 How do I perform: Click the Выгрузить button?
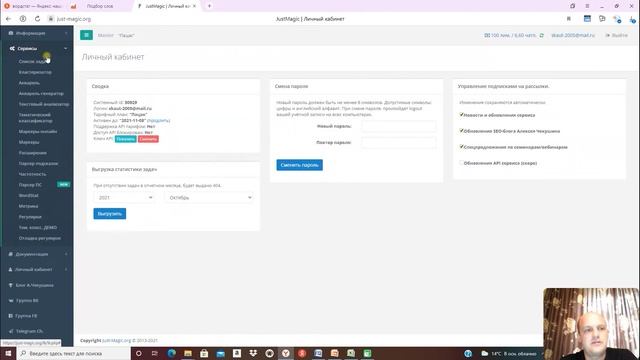tap(109, 213)
